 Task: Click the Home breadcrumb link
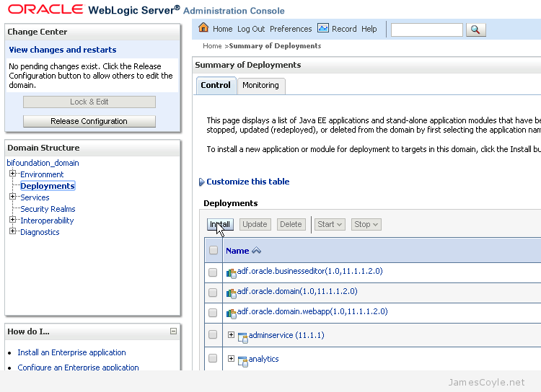[212, 46]
